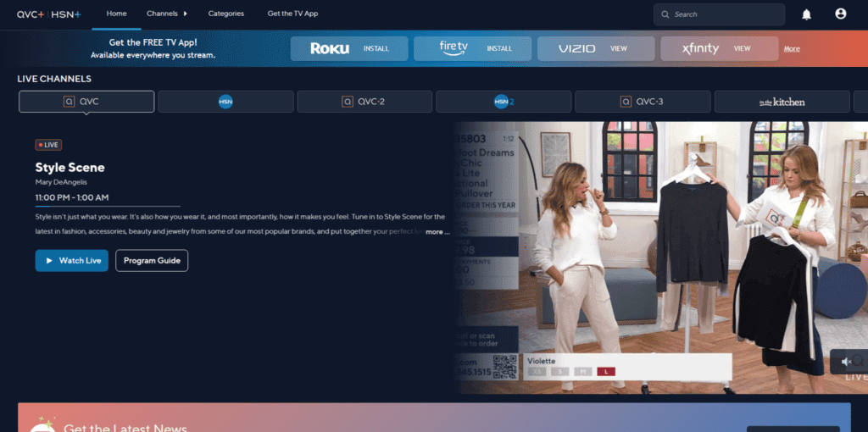This screenshot has width=868, height=432.
Task: Click the Style Scene show title
Action: 70,168
